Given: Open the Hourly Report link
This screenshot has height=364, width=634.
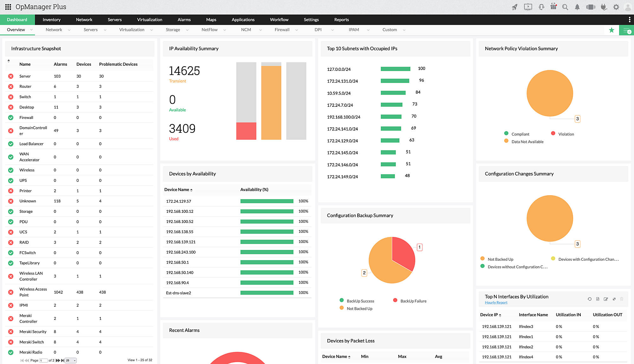Looking at the screenshot, I should click(496, 303).
